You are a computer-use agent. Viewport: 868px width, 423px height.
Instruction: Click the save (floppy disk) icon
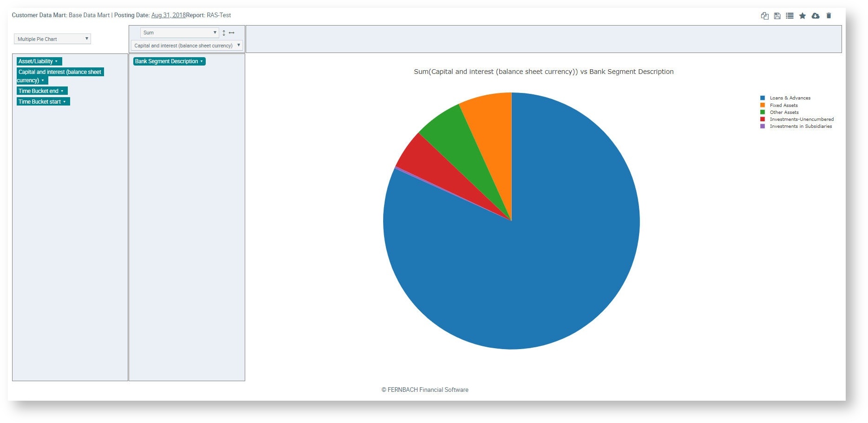[777, 16]
